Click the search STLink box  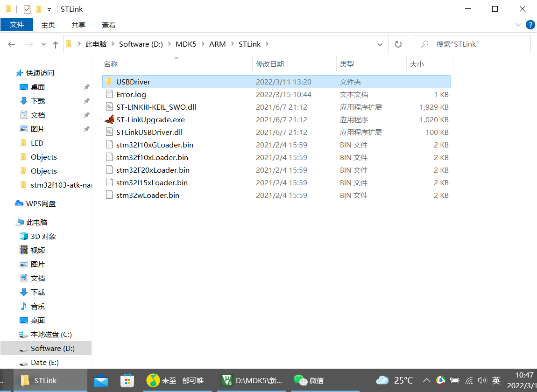coord(472,44)
